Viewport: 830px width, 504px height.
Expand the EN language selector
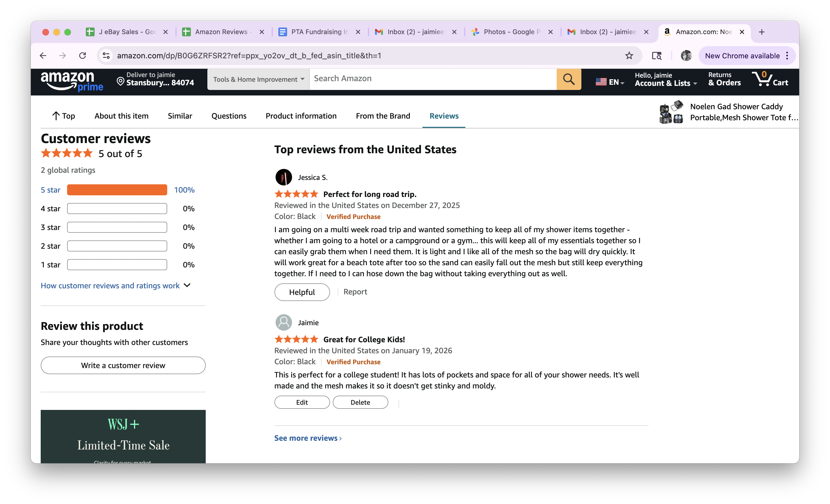pyautogui.click(x=610, y=82)
